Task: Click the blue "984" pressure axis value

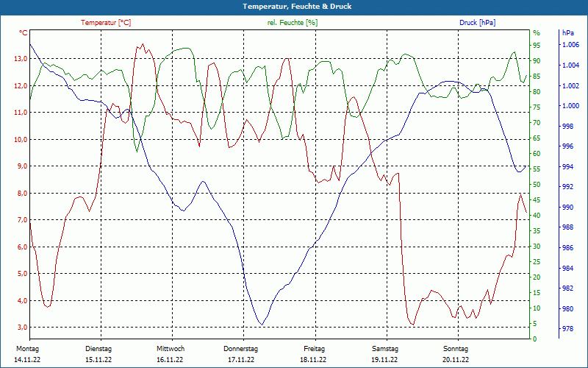Action: [x=567, y=268]
